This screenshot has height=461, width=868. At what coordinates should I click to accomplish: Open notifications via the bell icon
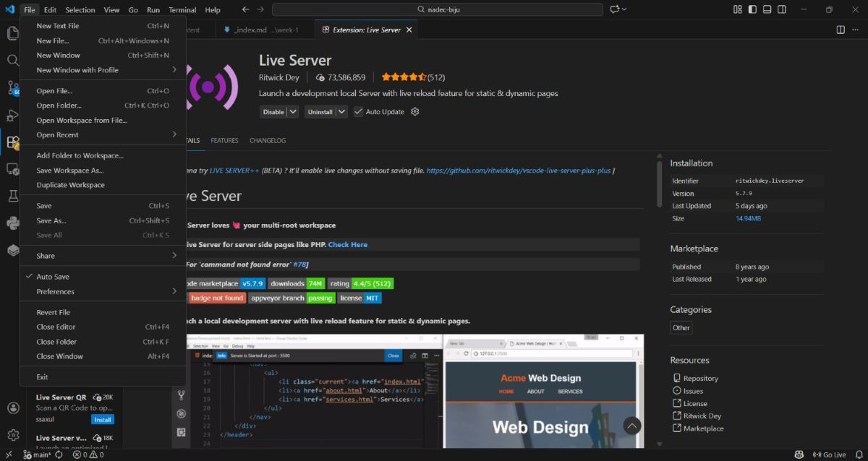[x=859, y=454]
